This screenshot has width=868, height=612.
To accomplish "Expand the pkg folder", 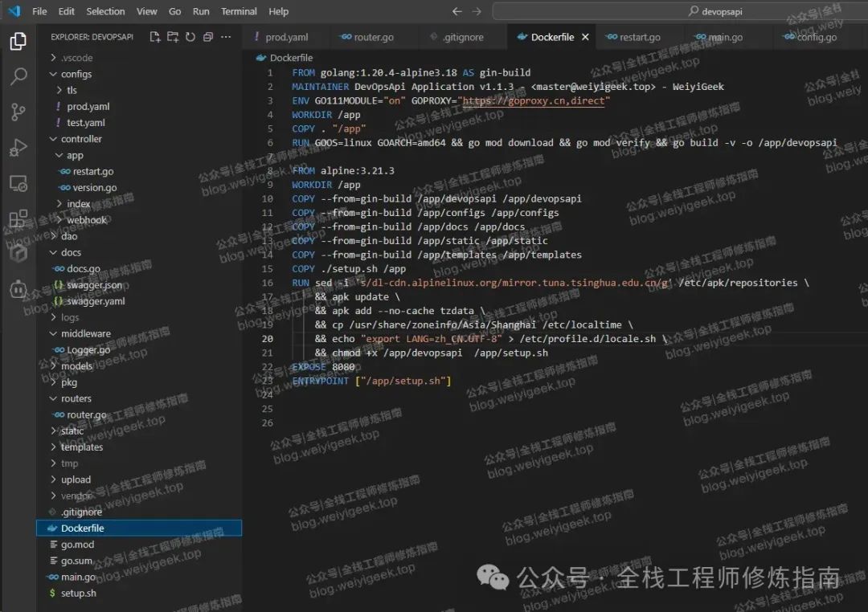I will 139,381.
